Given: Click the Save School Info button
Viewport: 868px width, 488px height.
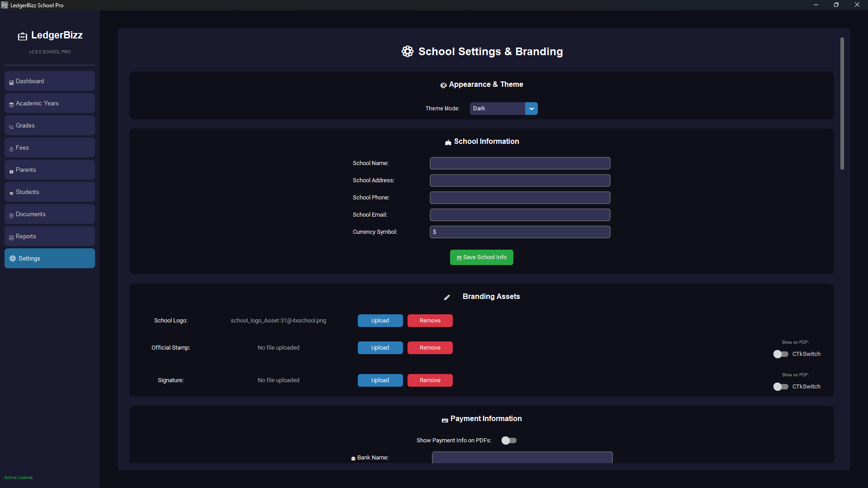Looking at the screenshot, I should [x=481, y=257].
